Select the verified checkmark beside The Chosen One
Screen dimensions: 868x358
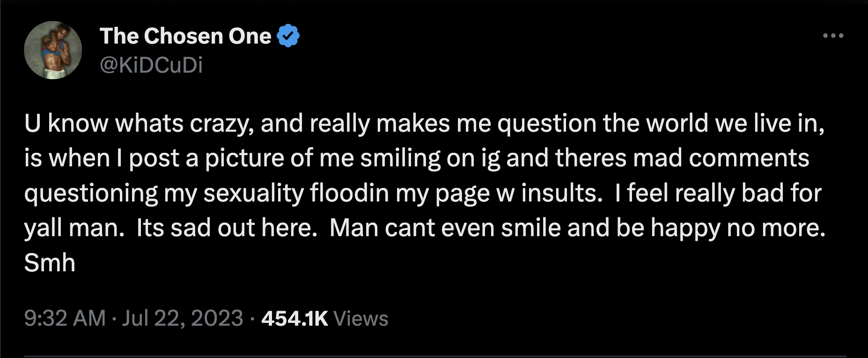tap(288, 36)
